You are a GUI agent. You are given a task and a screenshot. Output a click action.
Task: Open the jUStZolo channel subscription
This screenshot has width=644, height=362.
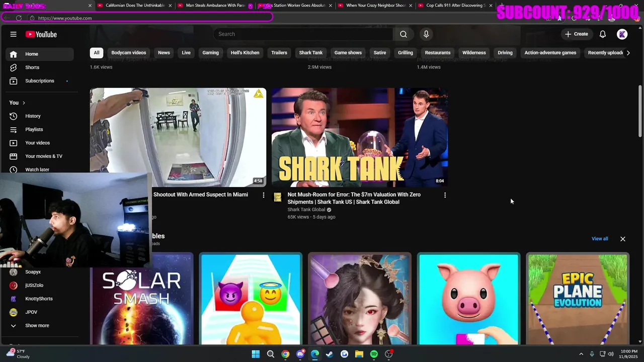tap(40, 285)
